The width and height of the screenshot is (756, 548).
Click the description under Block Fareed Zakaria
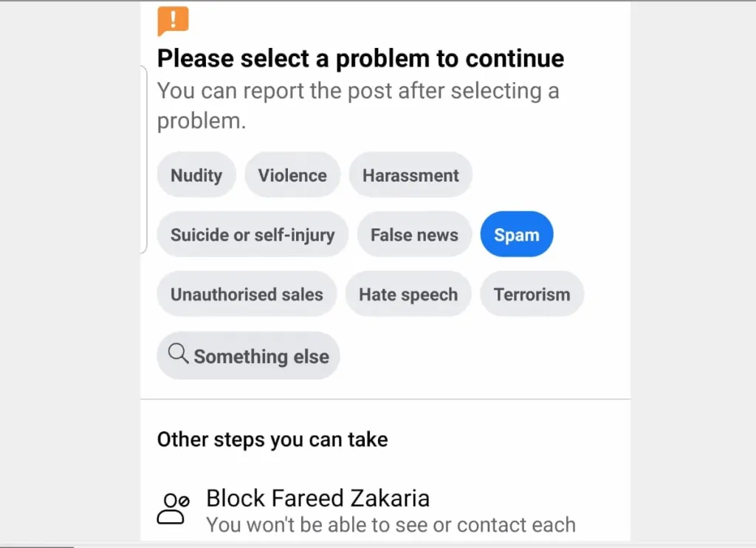pyautogui.click(x=391, y=525)
